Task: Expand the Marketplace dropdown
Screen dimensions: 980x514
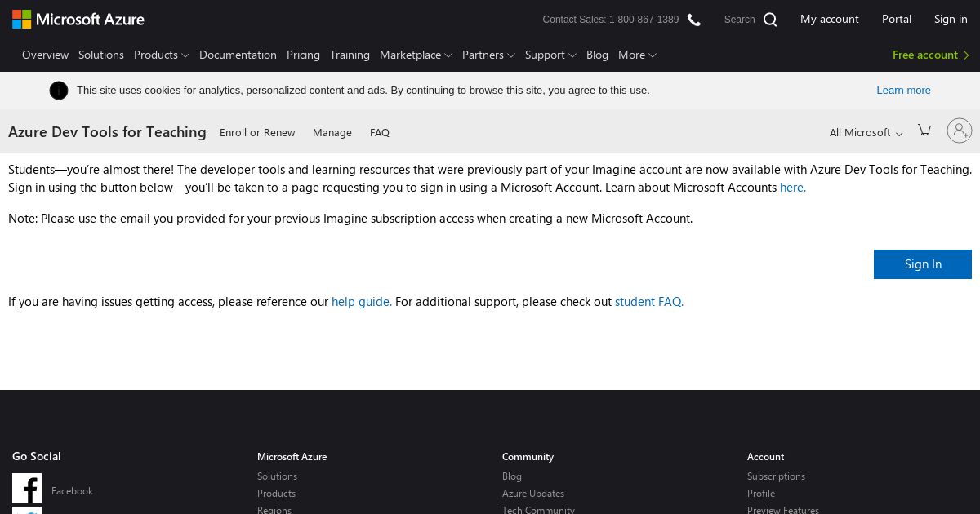Action: (x=416, y=55)
